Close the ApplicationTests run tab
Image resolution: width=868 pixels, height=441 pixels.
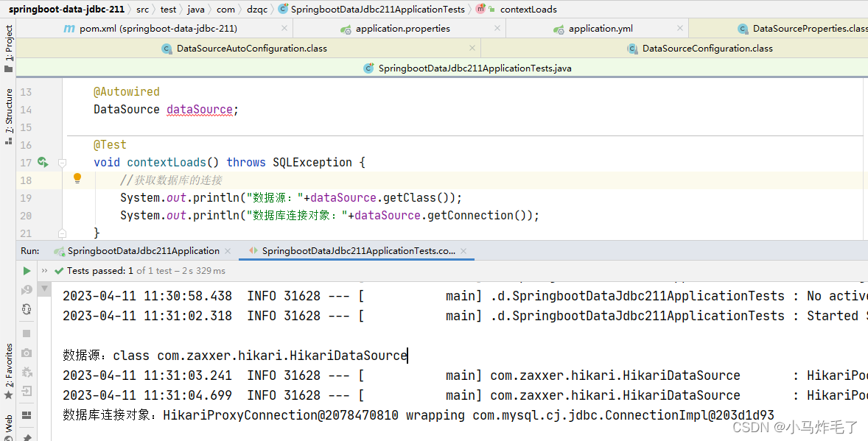[x=463, y=251]
